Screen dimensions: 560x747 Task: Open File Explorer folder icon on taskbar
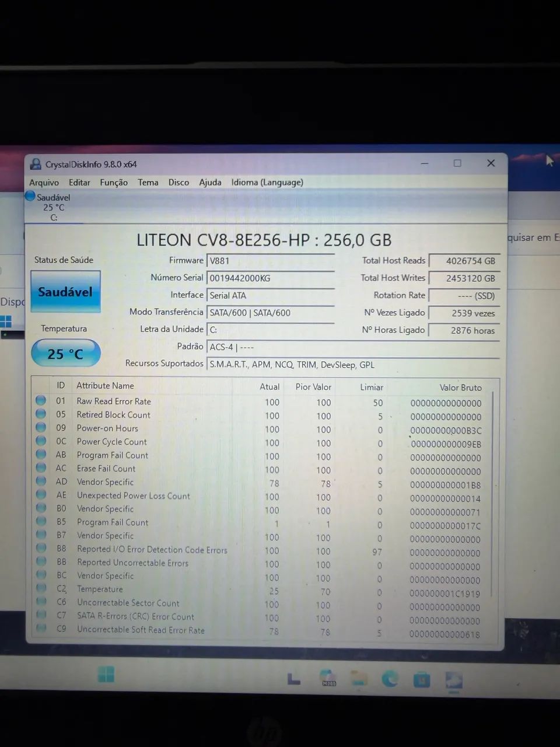[x=359, y=678]
